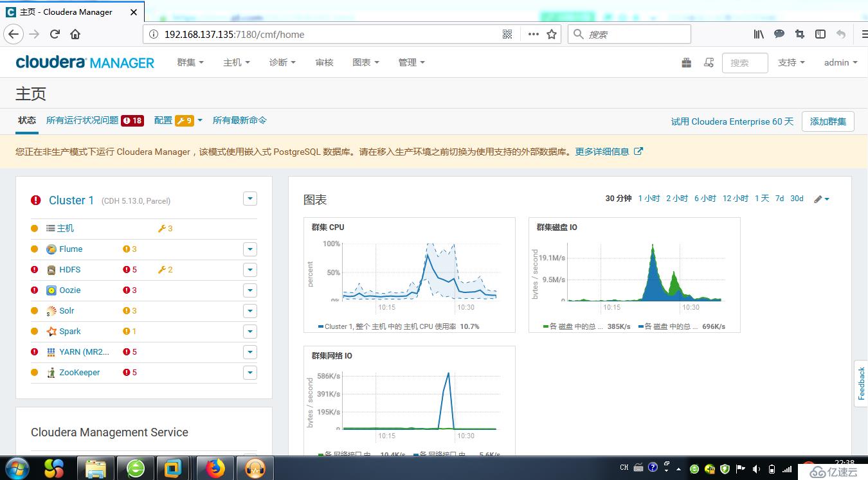Open the Cluster 1 actions dropdown
This screenshot has height=480, width=868.
250,199
